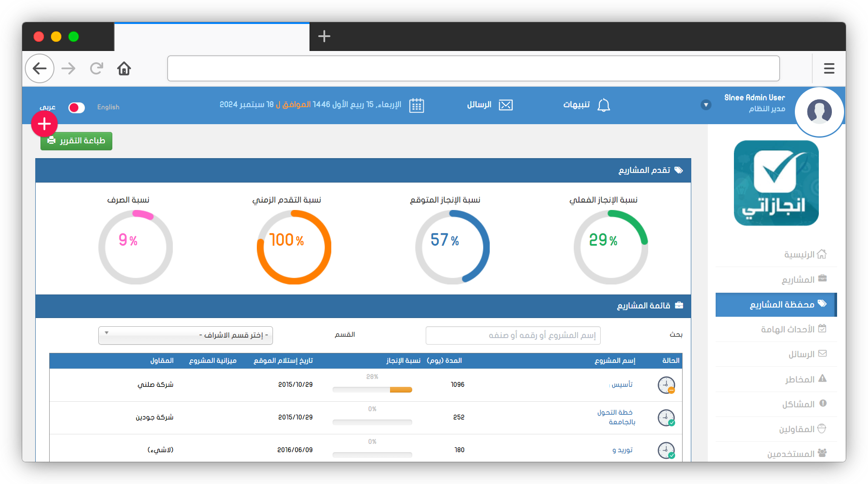The image size is (868, 484).
Task: Open the messages envelope icon in header
Action: tap(505, 105)
